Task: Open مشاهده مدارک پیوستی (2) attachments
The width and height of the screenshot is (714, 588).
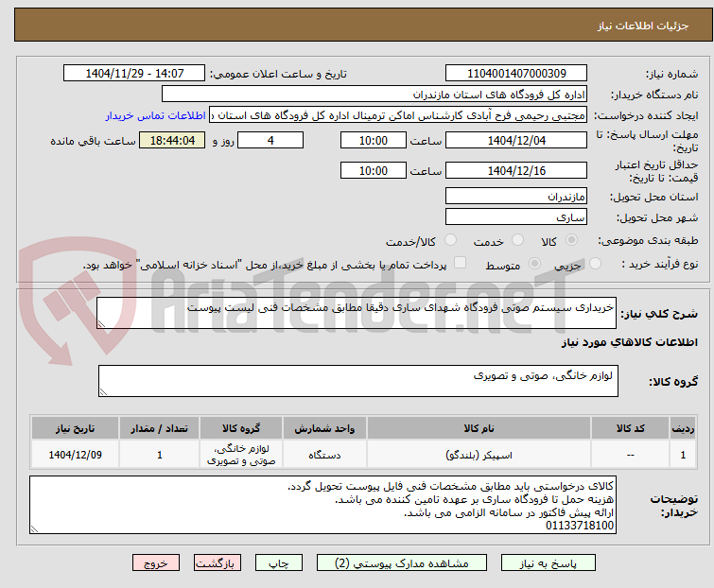Action: point(402,563)
